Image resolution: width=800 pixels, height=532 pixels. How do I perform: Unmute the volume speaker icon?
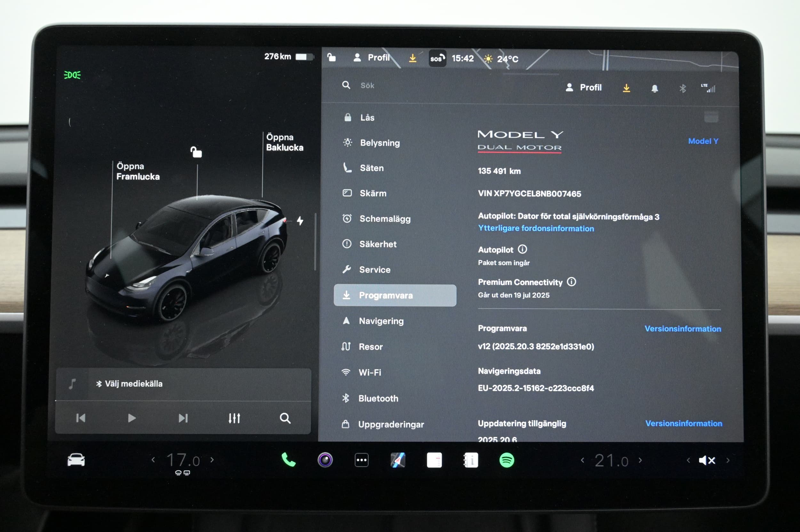pos(707,460)
